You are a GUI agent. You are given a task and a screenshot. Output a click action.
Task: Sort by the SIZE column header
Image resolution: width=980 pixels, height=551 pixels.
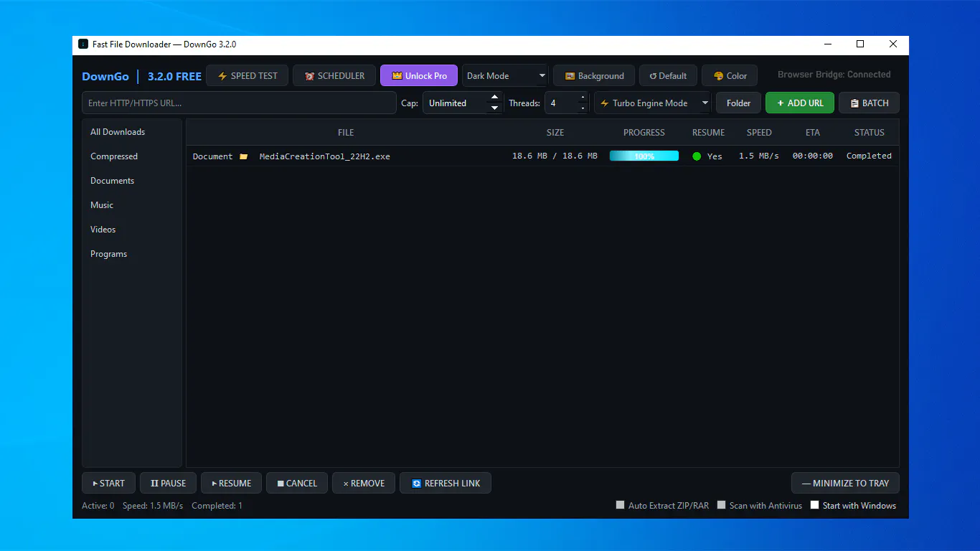pos(555,132)
